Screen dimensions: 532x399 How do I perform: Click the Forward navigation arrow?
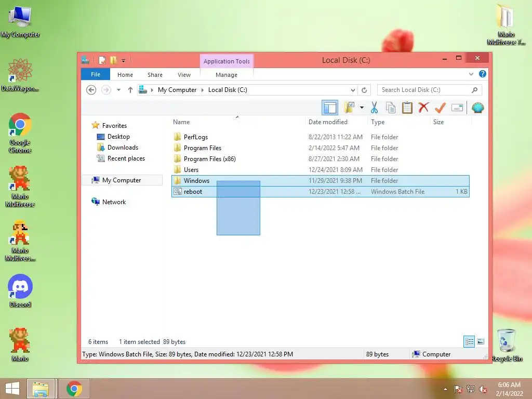click(106, 90)
